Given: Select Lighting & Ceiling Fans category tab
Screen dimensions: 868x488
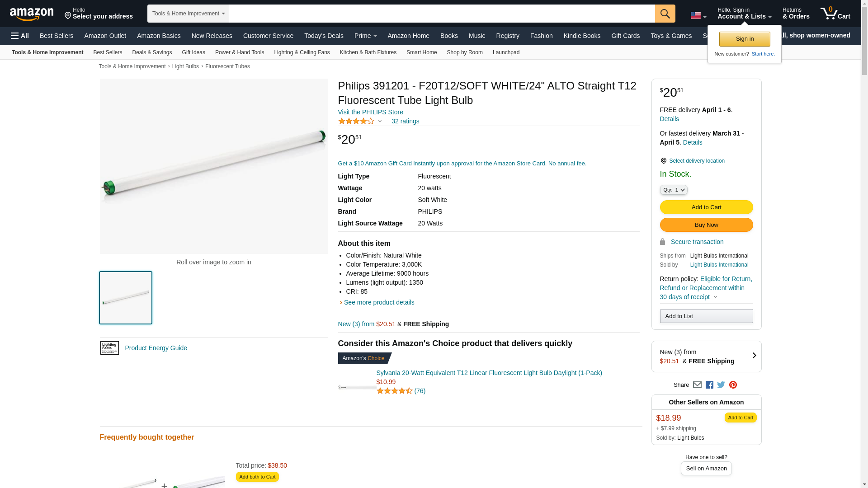Looking at the screenshot, I should 302,52.
